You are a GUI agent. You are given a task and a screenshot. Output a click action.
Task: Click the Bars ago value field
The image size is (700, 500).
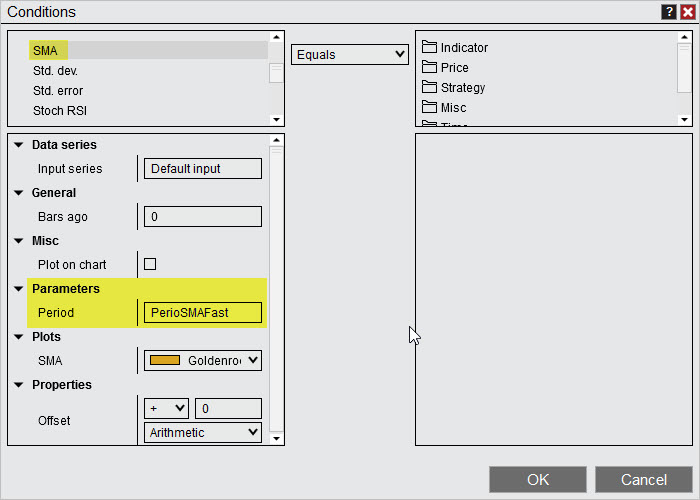[x=203, y=217]
